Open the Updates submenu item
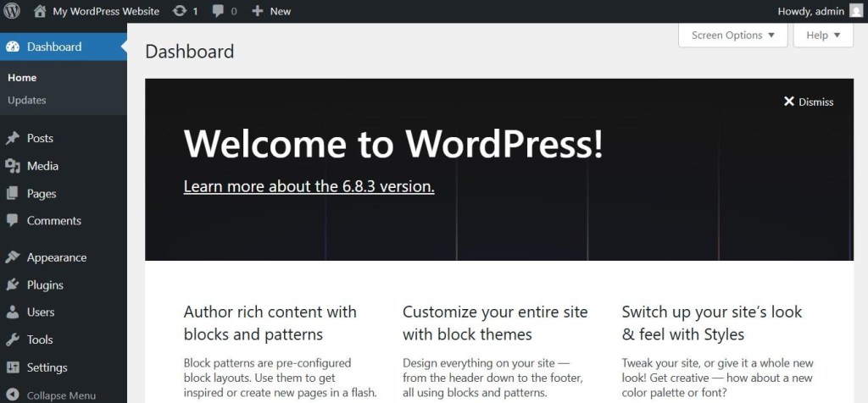The width and height of the screenshot is (868, 403). tap(26, 100)
